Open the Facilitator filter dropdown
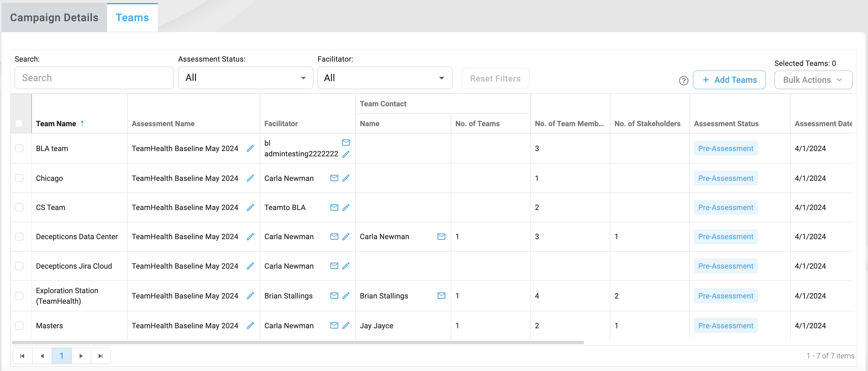Image resolution: width=868 pixels, height=371 pixels. tap(385, 78)
